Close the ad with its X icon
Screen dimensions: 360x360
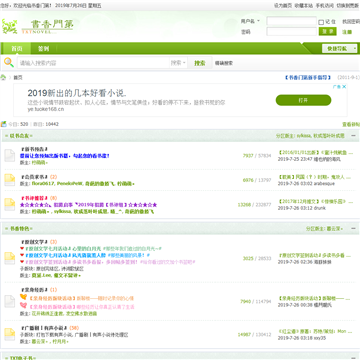[x=344, y=87]
